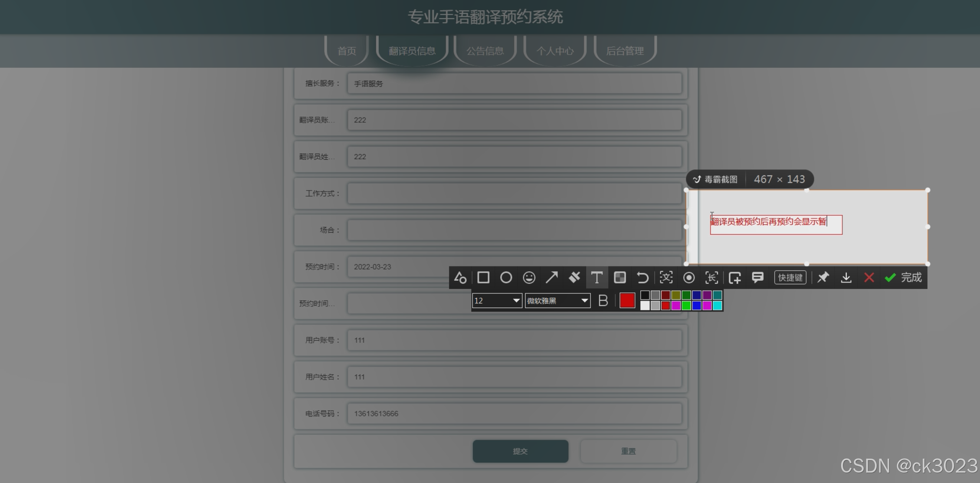Select the highlighter brush tool
The height and width of the screenshot is (483, 980).
(x=574, y=278)
